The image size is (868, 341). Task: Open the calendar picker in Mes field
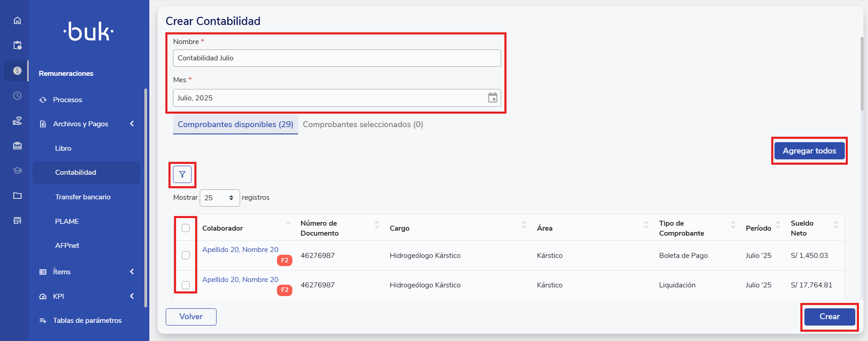(x=492, y=98)
